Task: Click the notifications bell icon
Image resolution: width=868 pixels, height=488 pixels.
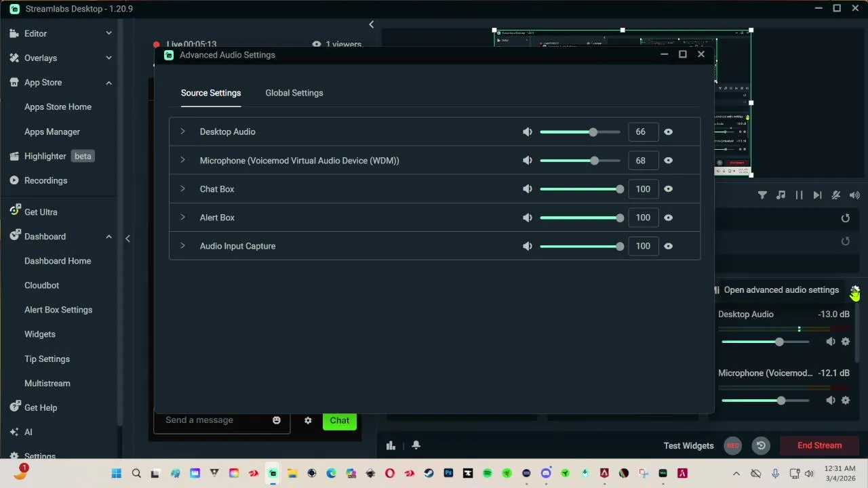Action: (416, 445)
